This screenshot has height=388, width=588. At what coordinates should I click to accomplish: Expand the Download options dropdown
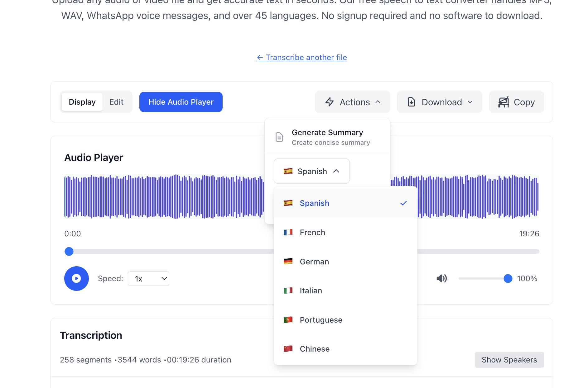tap(470, 102)
